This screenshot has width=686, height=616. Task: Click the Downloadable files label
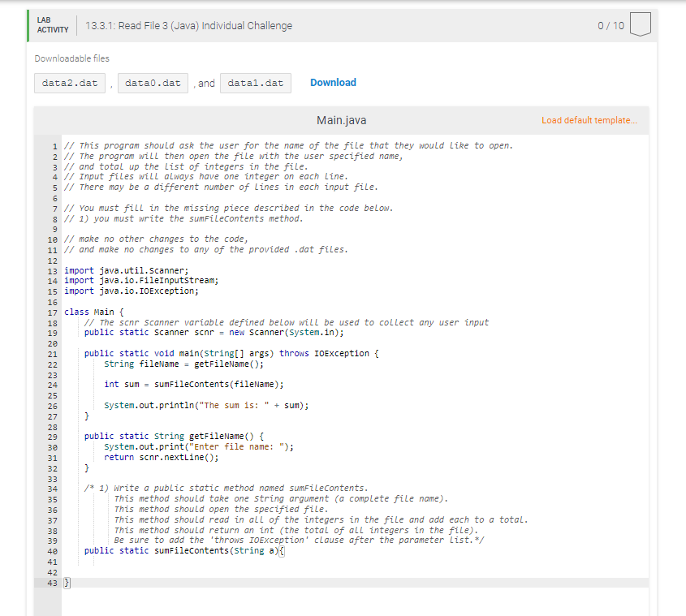tap(60, 58)
